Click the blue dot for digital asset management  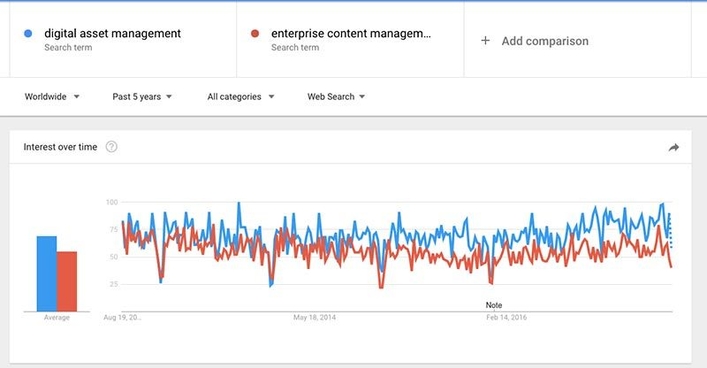click(28, 33)
